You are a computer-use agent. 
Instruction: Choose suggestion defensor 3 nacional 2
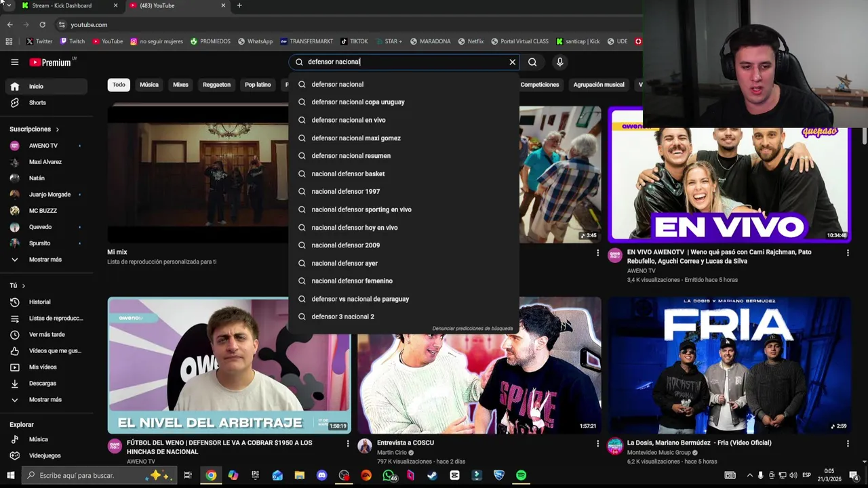(404, 317)
